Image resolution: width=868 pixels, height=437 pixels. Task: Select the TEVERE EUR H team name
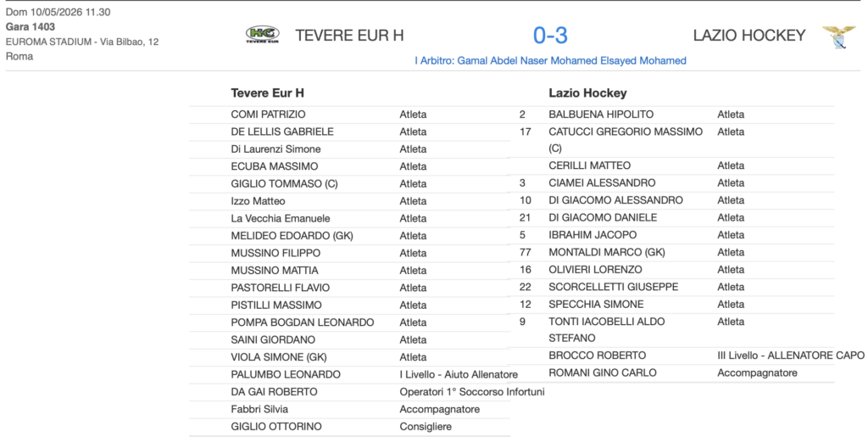tap(349, 36)
